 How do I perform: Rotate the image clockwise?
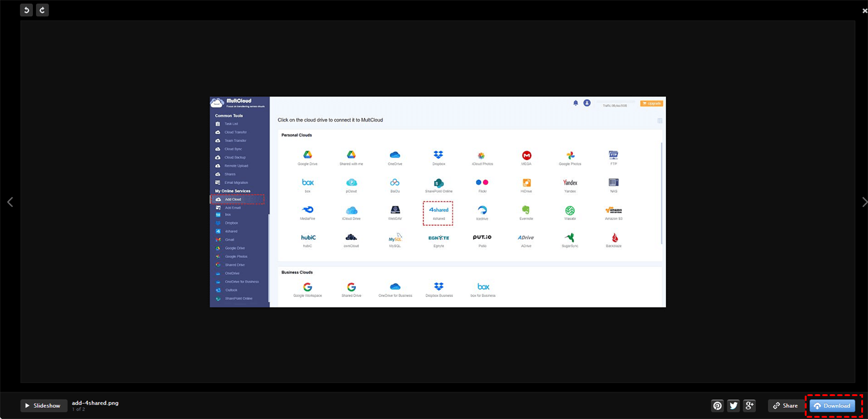click(42, 10)
